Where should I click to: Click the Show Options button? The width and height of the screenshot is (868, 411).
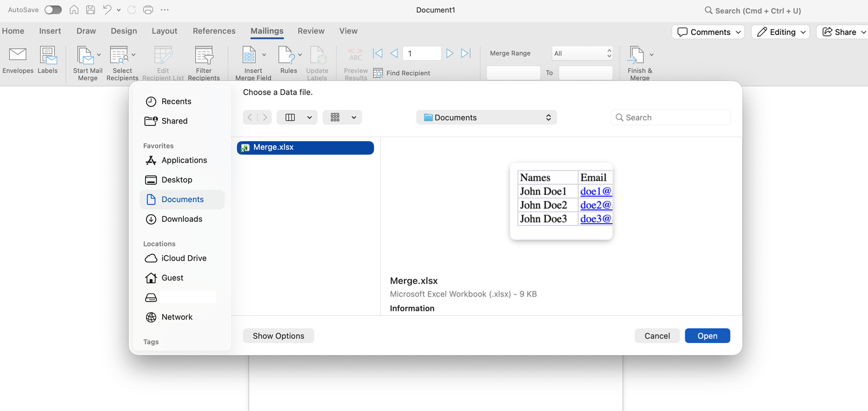coord(279,336)
